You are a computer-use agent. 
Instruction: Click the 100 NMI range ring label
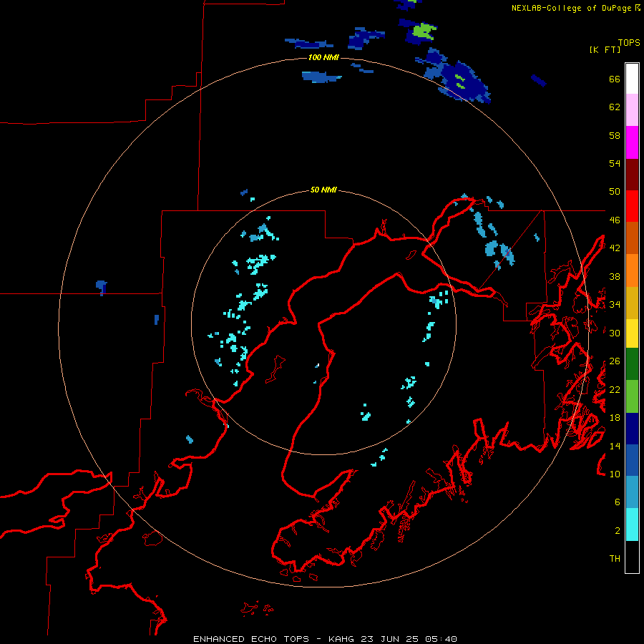point(323,57)
